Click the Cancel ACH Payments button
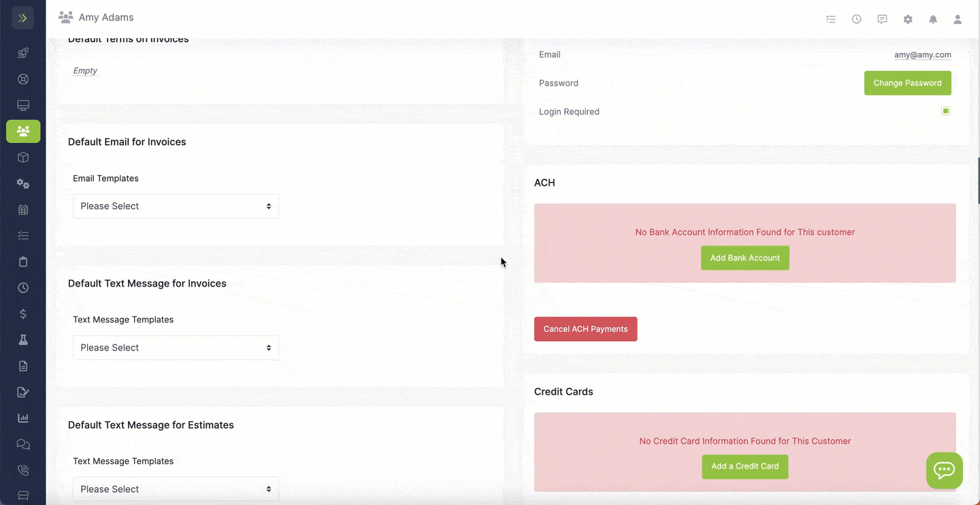Screen dimensions: 980x505 pos(585,329)
